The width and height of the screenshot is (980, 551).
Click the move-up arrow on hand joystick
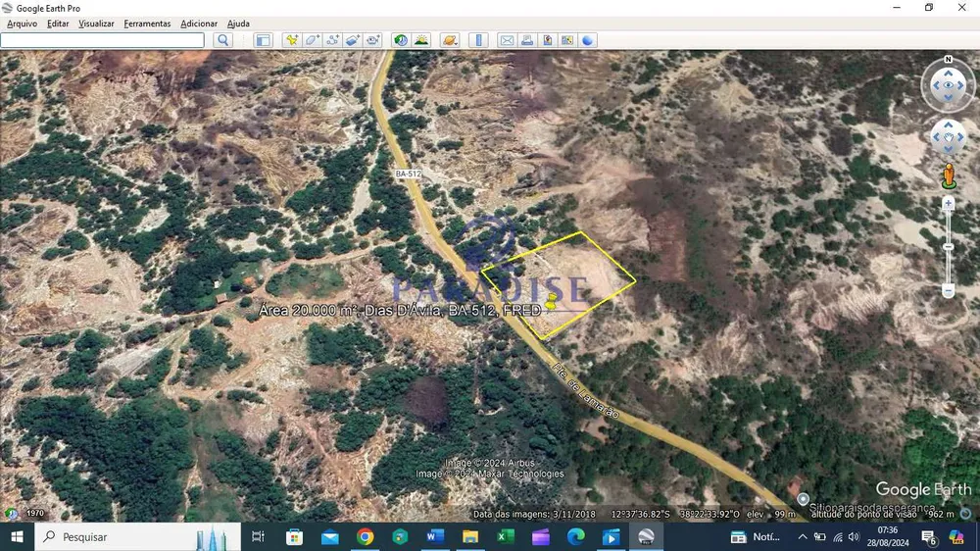point(948,125)
